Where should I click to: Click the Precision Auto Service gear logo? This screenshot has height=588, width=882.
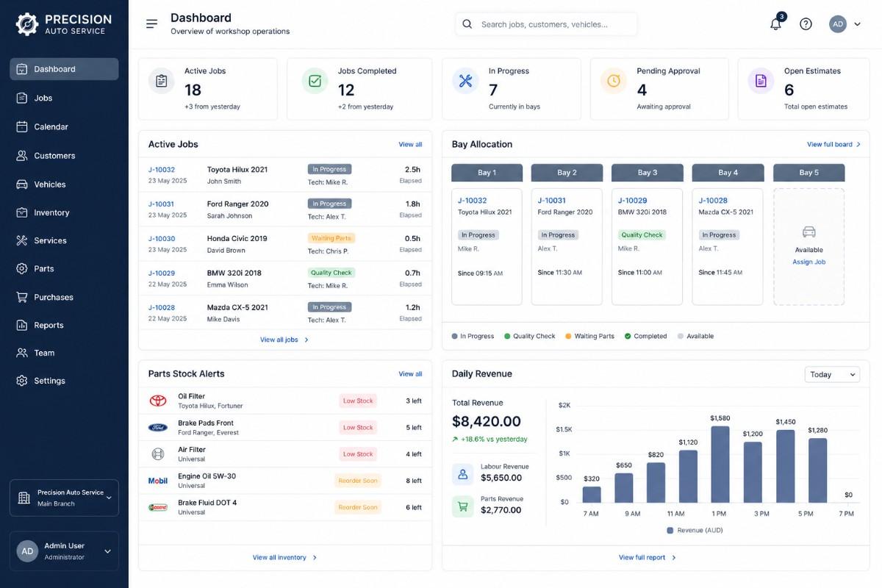click(x=26, y=24)
